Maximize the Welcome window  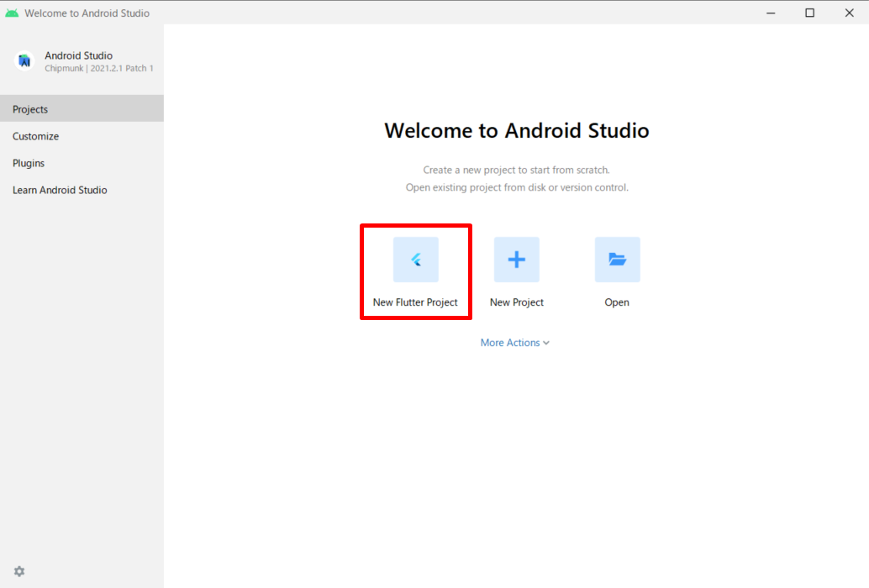tap(809, 13)
